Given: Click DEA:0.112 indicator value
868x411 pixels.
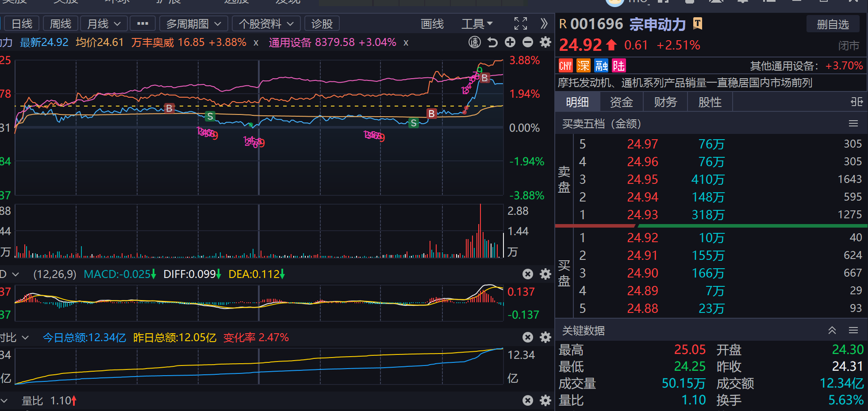Looking at the screenshot, I should tap(256, 274).
